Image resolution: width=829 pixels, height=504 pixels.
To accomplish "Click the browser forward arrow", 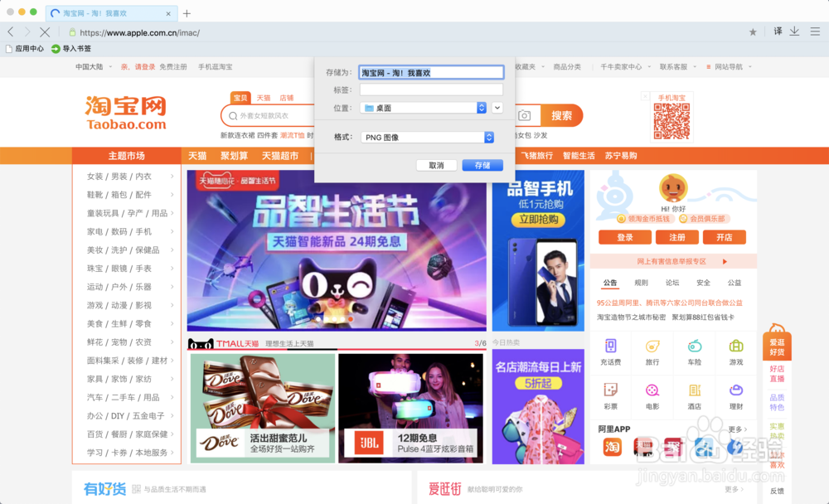I will 27,32.
